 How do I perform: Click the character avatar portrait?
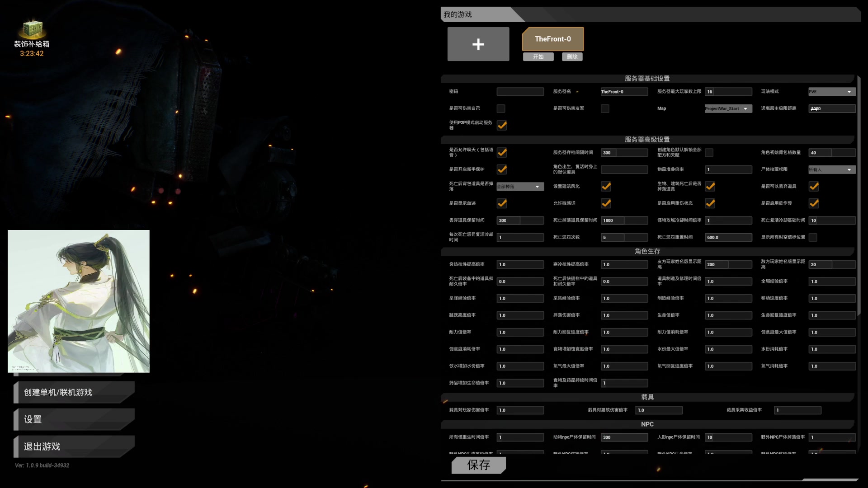79,301
